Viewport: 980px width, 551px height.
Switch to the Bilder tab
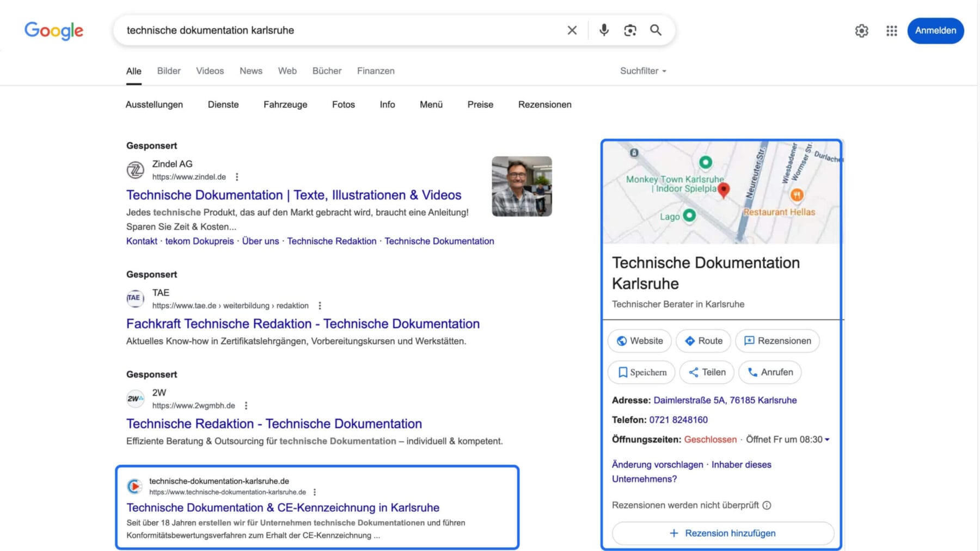[168, 71]
